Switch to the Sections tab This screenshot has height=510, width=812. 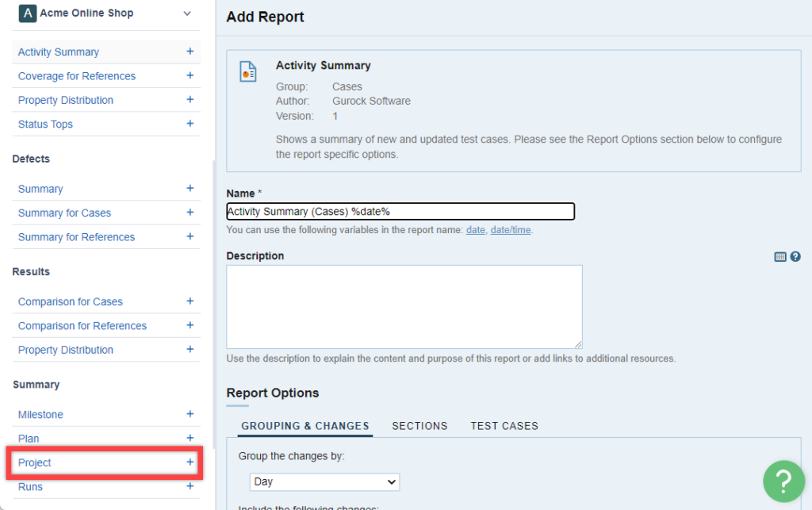tap(419, 426)
